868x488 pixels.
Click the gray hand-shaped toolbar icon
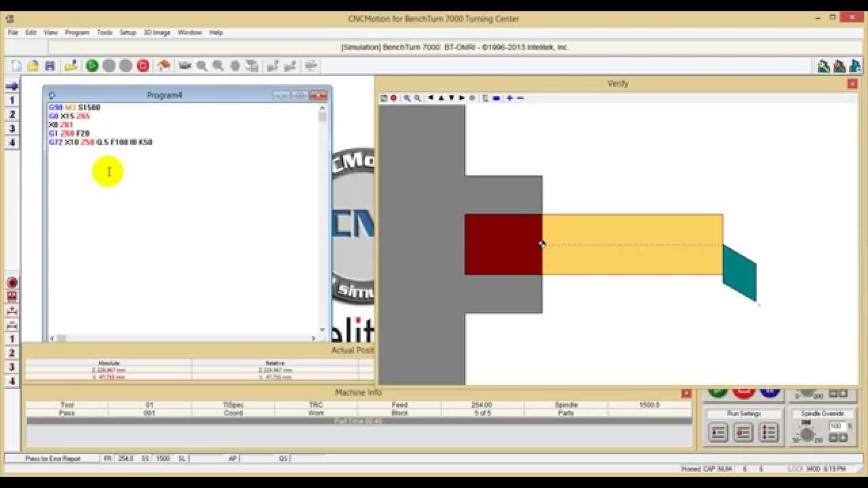point(235,66)
